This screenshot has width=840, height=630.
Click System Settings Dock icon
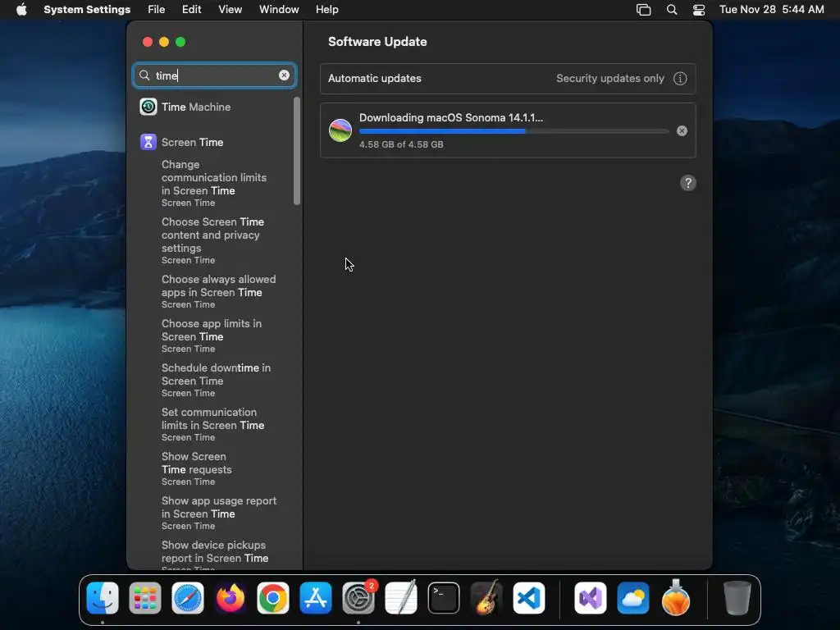358,598
